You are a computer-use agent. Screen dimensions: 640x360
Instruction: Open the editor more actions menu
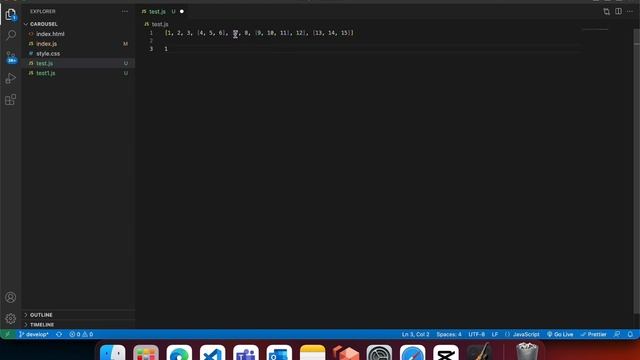tap(630, 11)
